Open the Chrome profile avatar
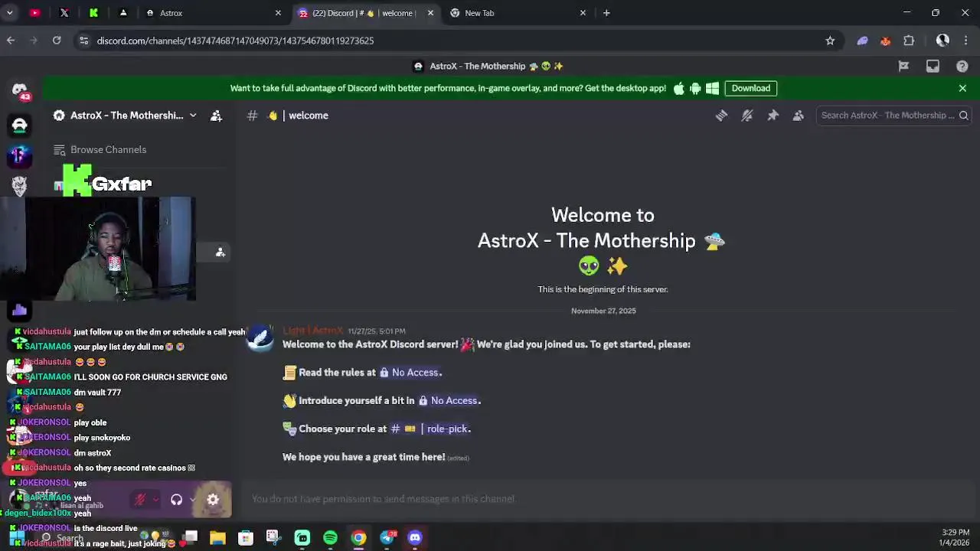The height and width of the screenshot is (551, 980). pyautogui.click(x=942, y=41)
